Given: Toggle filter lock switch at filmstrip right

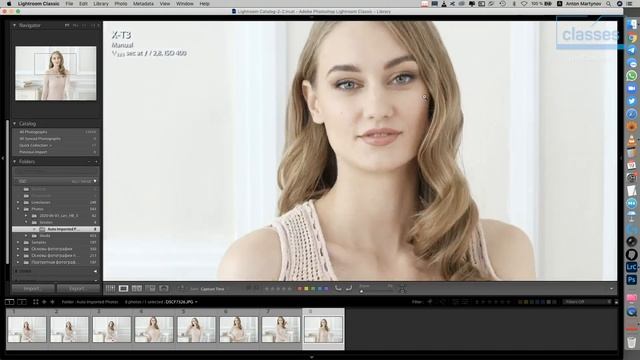Looking at the screenshot, I should [616, 302].
